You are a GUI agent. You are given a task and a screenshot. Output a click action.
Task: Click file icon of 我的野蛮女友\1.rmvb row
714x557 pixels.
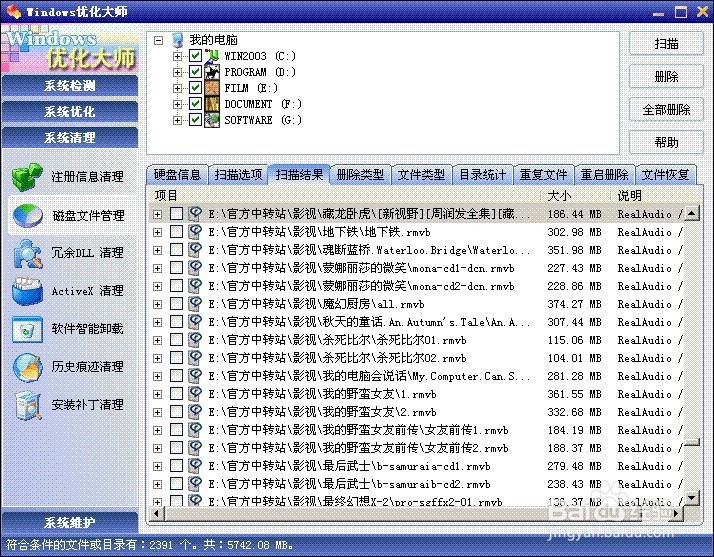195,394
